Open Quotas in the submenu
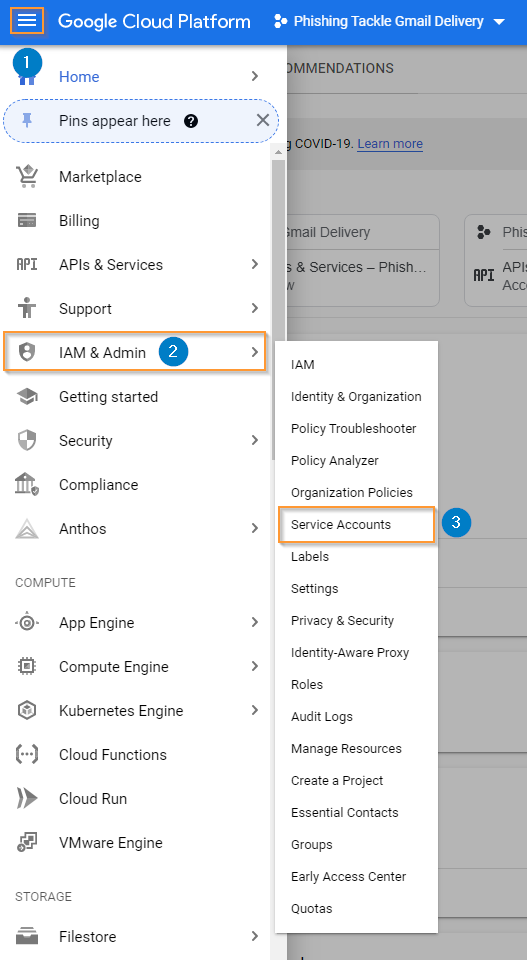The image size is (527, 960). point(356,909)
